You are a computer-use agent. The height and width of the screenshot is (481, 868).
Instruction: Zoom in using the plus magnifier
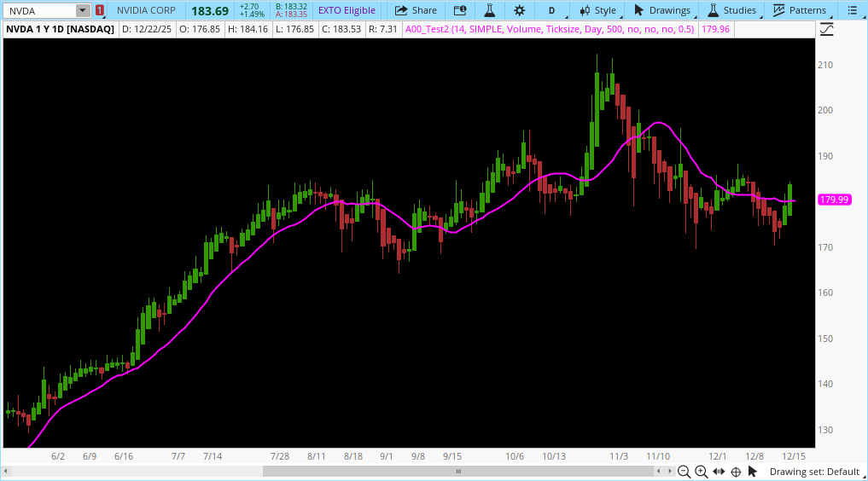point(701,472)
